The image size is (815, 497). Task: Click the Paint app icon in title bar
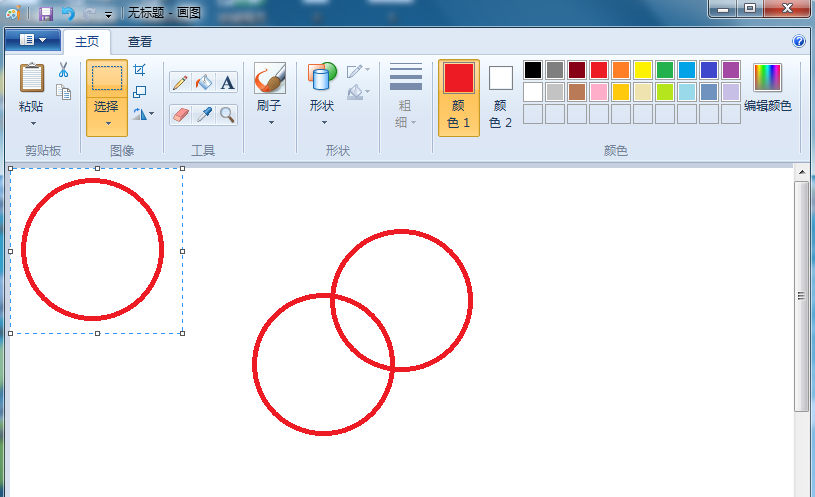(x=12, y=13)
